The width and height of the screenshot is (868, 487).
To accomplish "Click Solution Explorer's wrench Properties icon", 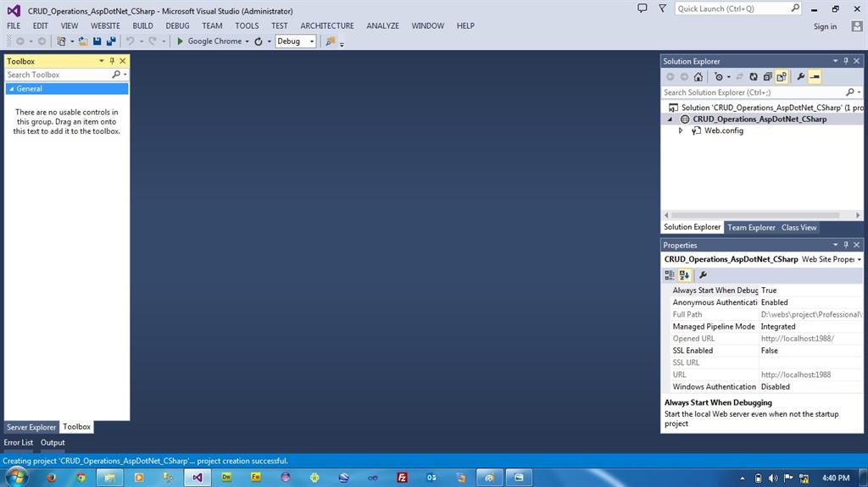I will pos(800,77).
